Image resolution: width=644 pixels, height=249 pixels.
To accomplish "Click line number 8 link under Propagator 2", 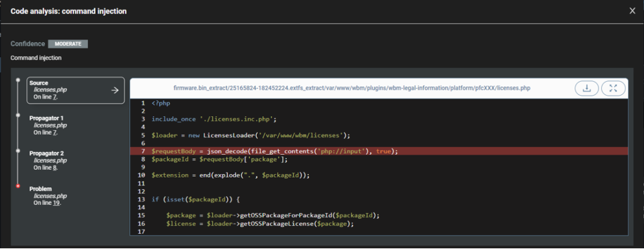I will (54, 168).
